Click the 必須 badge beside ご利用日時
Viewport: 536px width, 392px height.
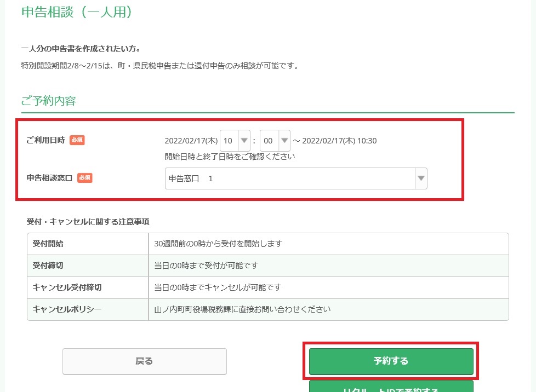coord(77,140)
